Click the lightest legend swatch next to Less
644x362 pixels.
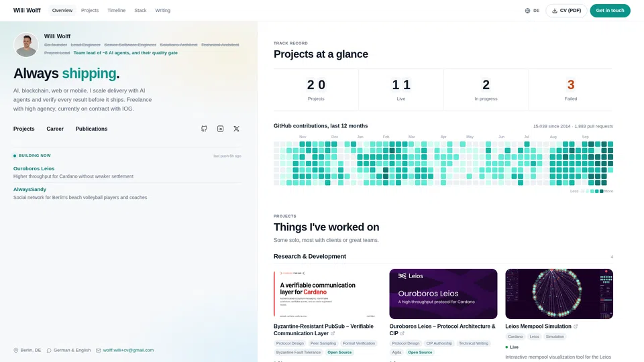coord(582,191)
